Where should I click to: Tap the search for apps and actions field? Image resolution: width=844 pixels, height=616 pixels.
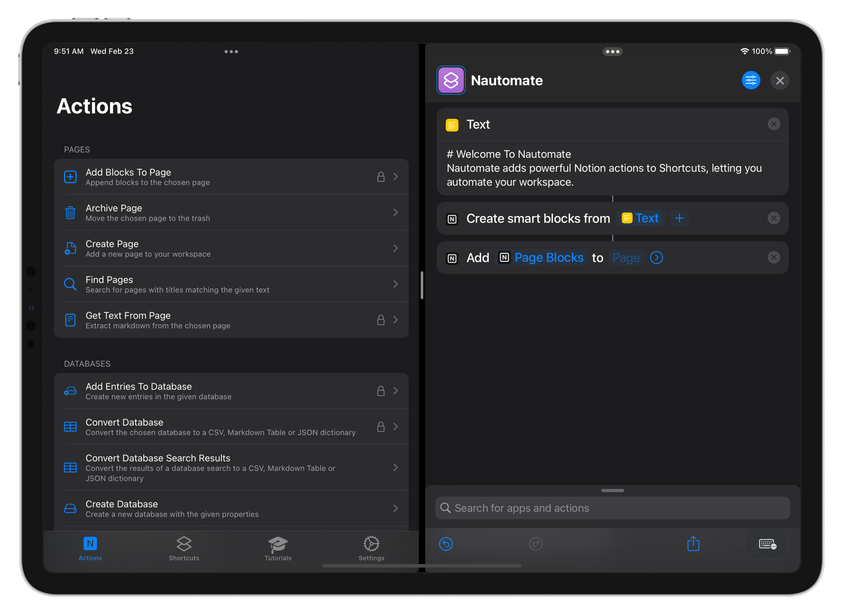coord(612,508)
